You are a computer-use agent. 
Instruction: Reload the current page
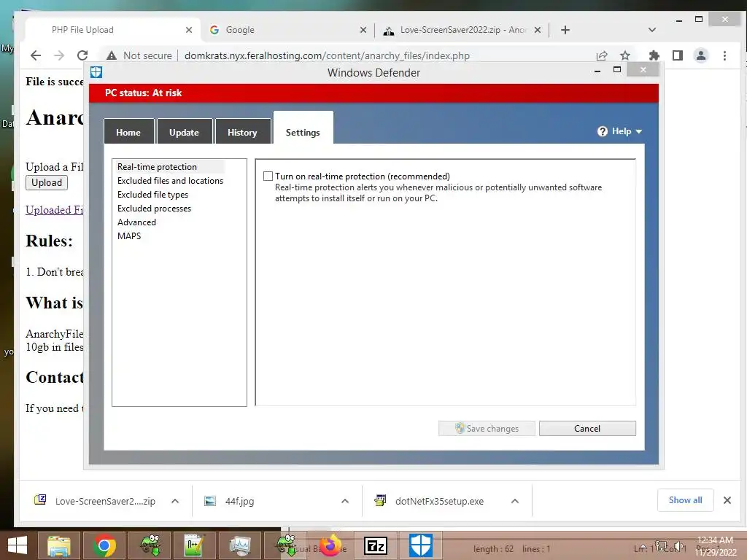tap(82, 55)
